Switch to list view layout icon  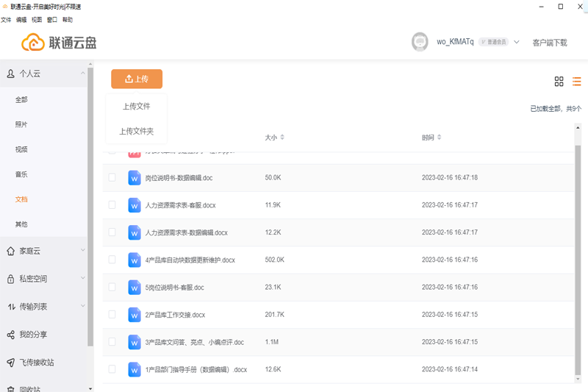point(577,81)
